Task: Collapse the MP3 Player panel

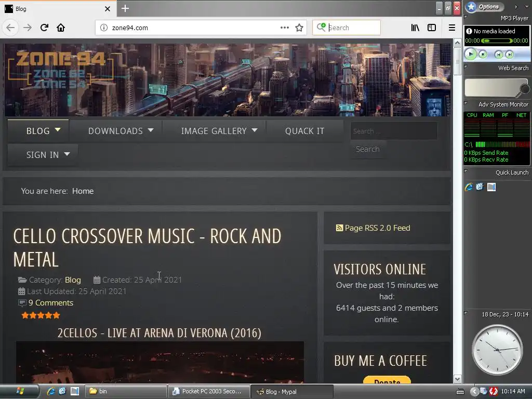Action: pyautogui.click(x=466, y=17)
